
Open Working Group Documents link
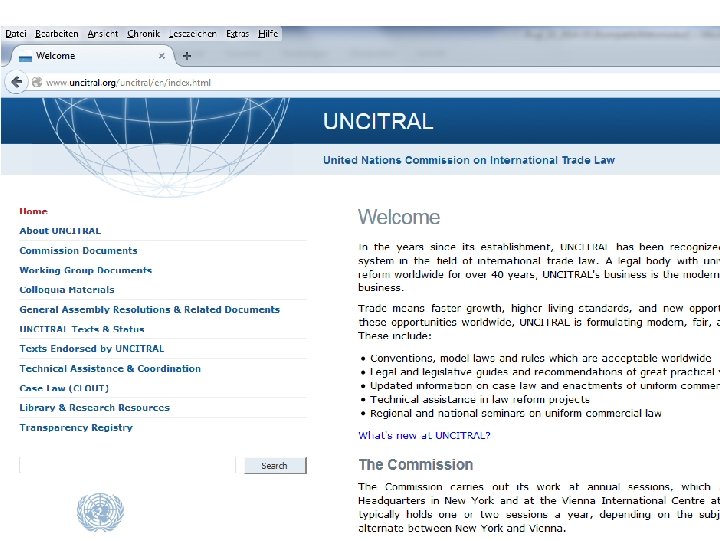(85, 270)
